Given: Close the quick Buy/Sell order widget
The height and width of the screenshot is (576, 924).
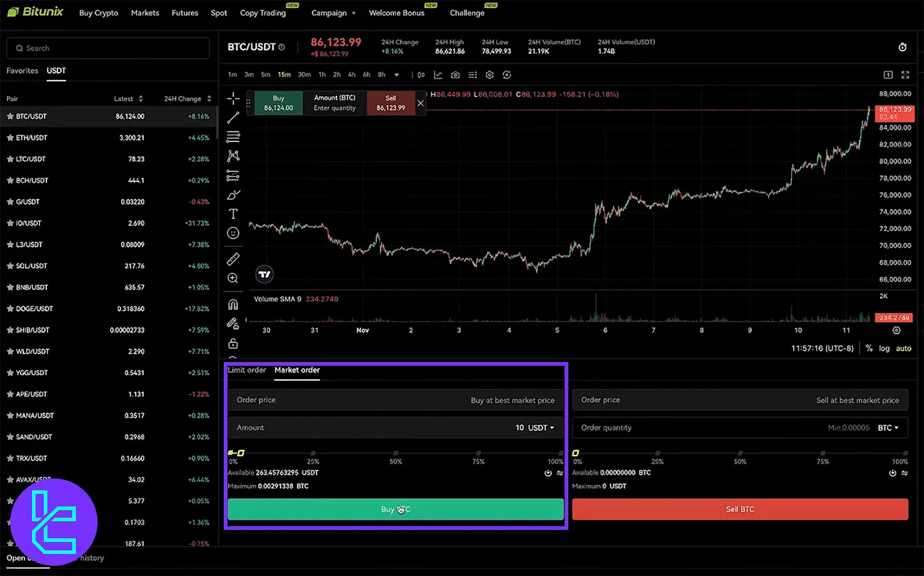Looking at the screenshot, I should (x=420, y=103).
